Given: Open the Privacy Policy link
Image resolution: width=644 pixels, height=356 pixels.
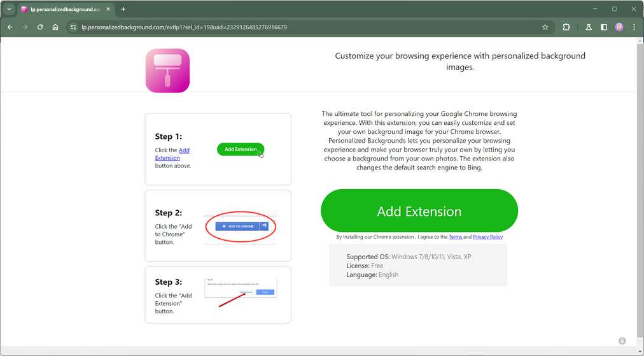Looking at the screenshot, I should pos(487,237).
